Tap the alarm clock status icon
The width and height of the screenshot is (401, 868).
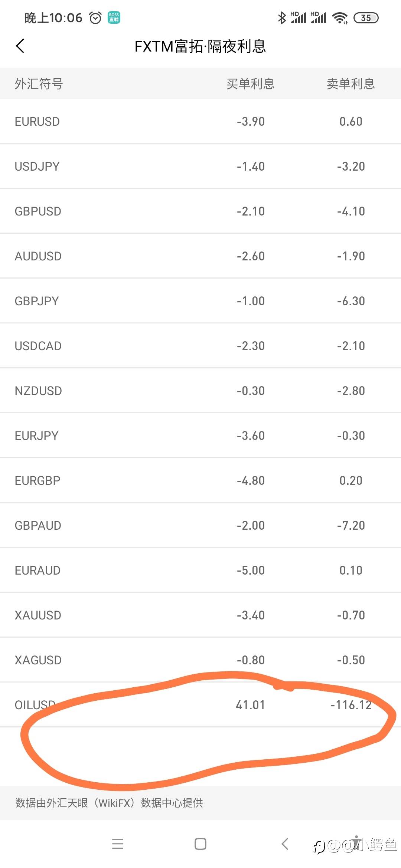(95, 18)
